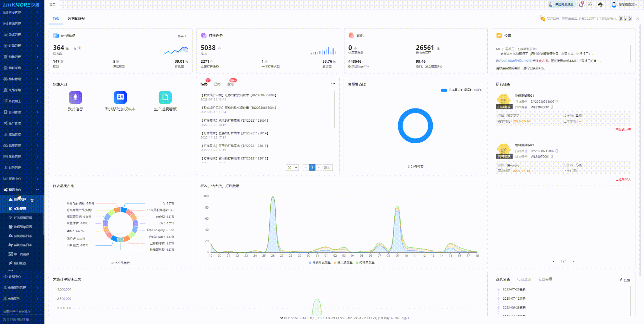Viewport: 644px width, 324px height.
Task: Toggle the 转大货数量 legend item
Action: 343,262
